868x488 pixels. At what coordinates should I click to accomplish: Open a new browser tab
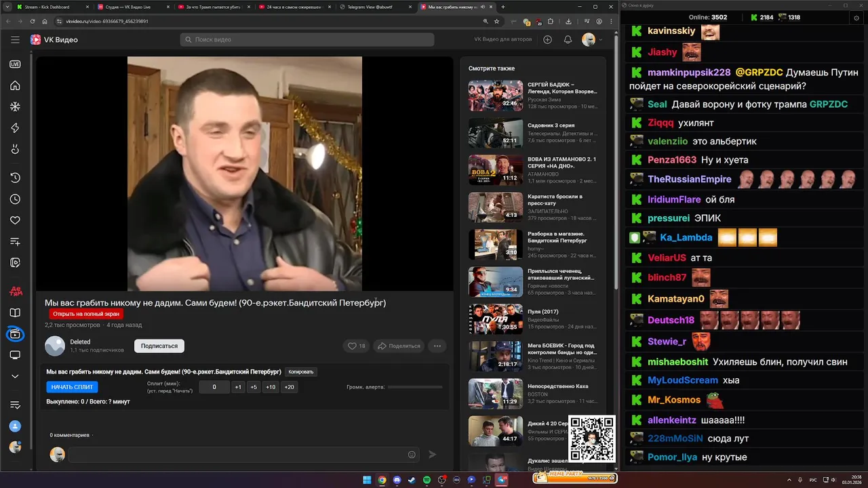click(x=502, y=7)
